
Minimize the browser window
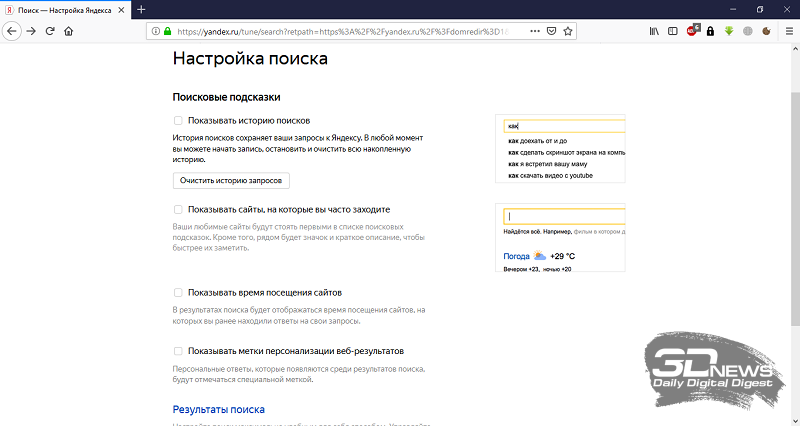click(x=733, y=9)
